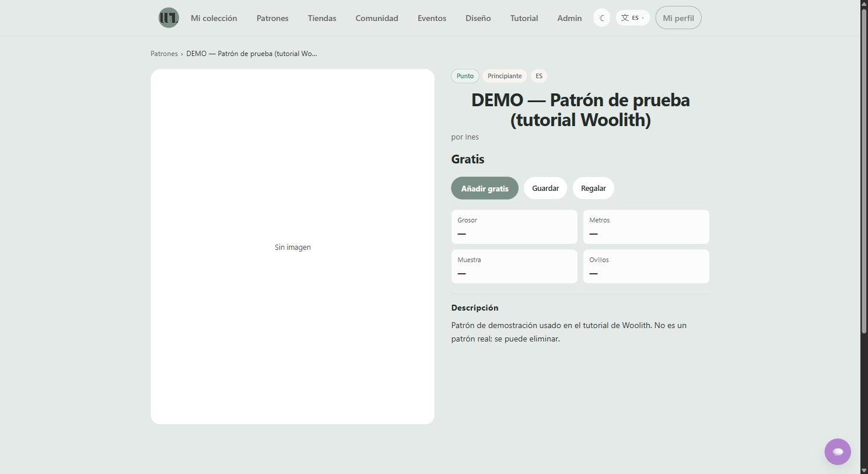Follow Patrones breadcrumb link
Screen dimensions: 868x474
click(164, 54)
